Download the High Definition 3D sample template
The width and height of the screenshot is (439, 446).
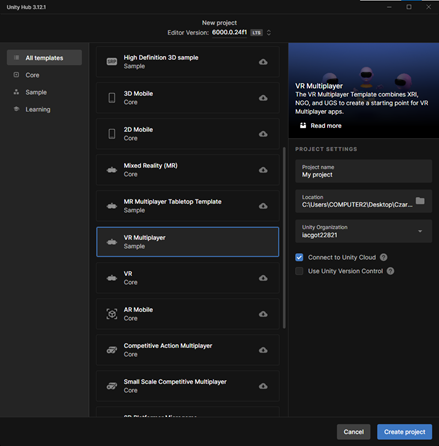coord(263,62)
